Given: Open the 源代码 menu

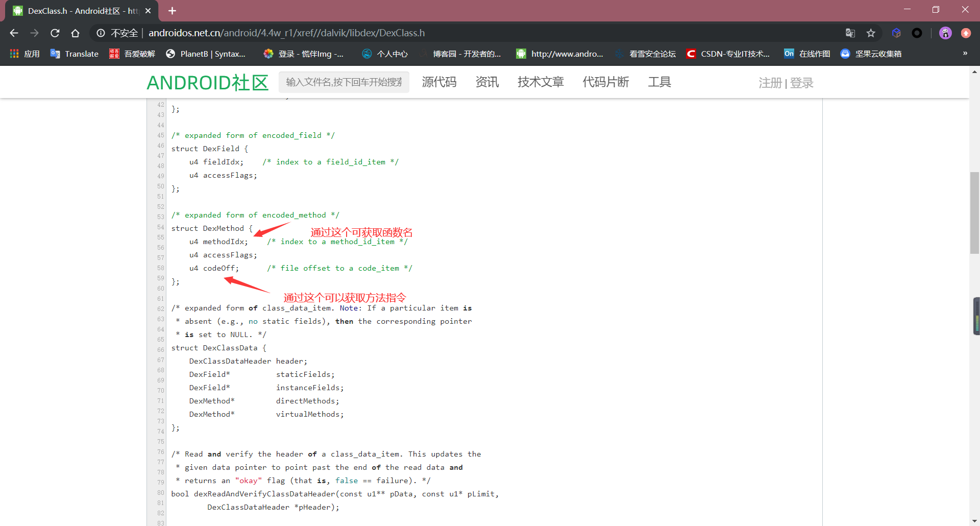Looking at the screenshot, I should 439,82.
